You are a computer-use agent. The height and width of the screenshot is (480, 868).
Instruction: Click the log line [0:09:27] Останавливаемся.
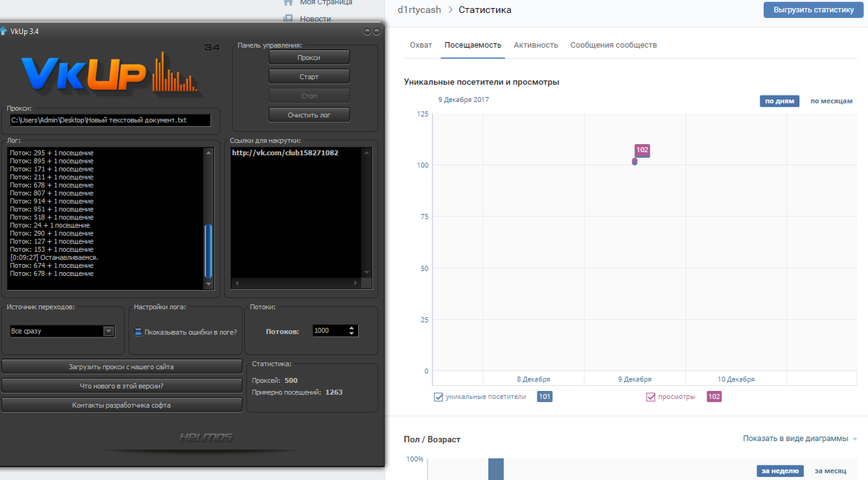point(54,258)
